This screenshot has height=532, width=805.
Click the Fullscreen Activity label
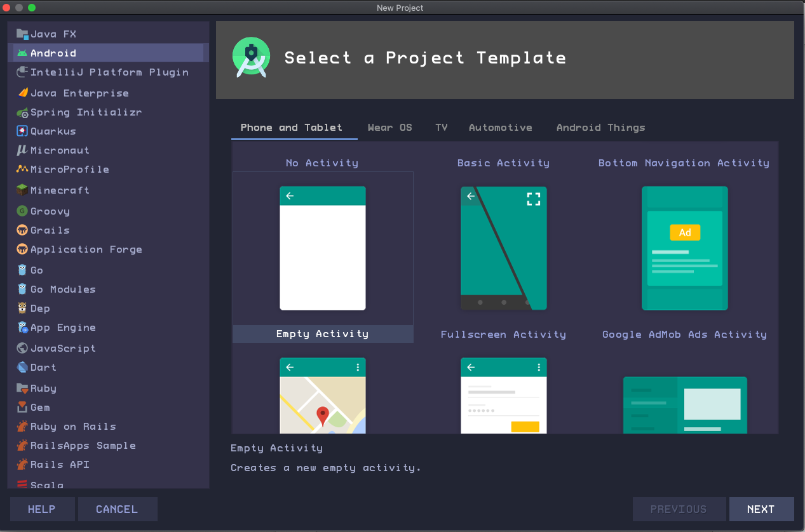[503, 335]
